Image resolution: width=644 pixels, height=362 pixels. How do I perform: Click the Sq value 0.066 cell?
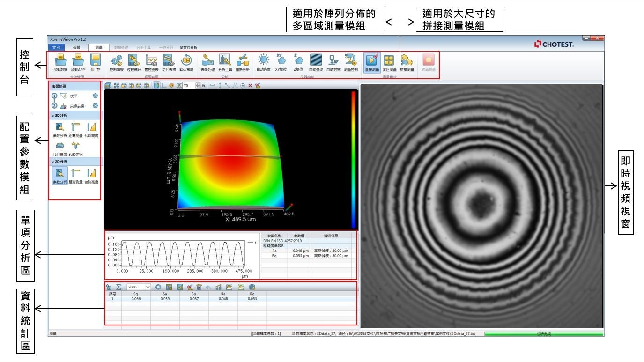[136, 298]
